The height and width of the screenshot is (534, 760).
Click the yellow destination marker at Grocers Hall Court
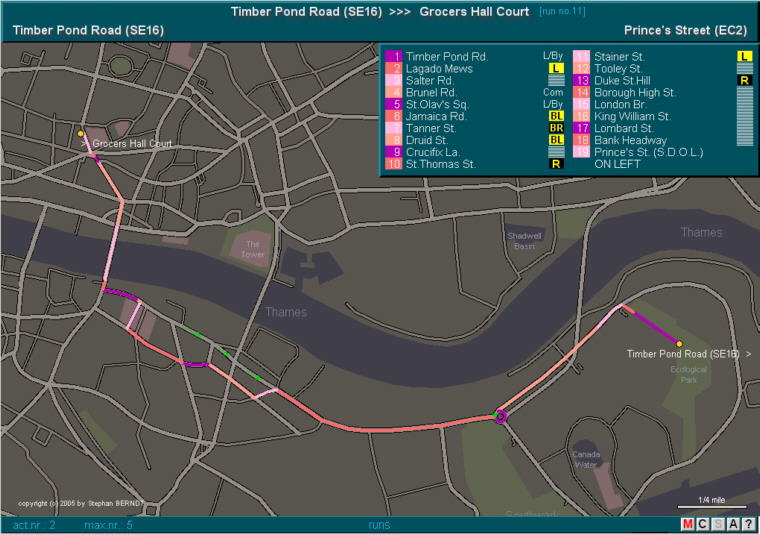(81, 133)
